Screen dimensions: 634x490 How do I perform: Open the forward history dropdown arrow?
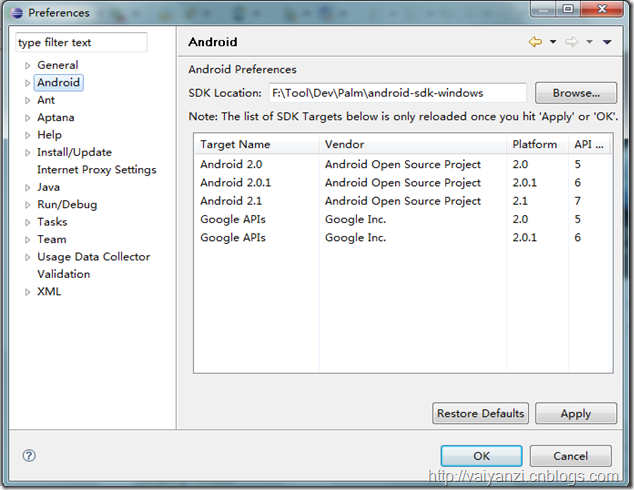click(x=590, y=42)
